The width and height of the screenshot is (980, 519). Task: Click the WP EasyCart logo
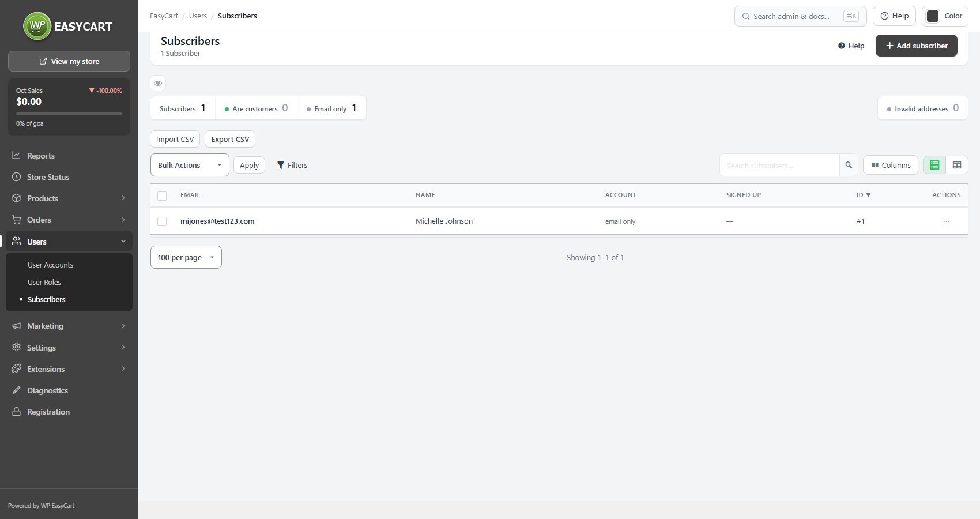pos(67,26)
